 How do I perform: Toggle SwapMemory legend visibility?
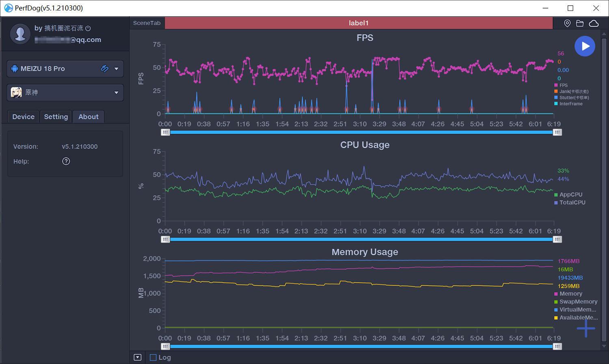(578, 302)
